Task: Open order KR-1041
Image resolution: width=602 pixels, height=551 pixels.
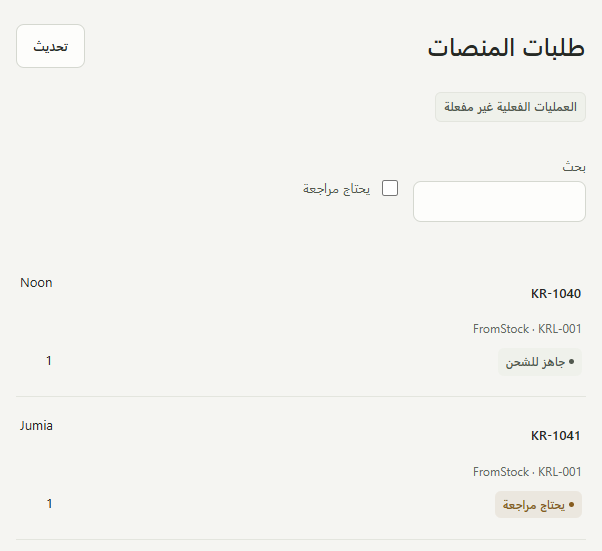Action: coord(556,436)
